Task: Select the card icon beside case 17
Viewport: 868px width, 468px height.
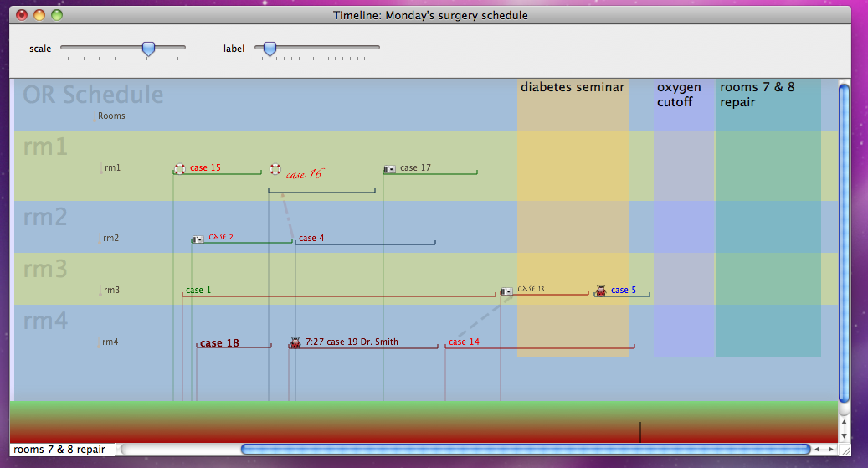Action: point(389,168)
